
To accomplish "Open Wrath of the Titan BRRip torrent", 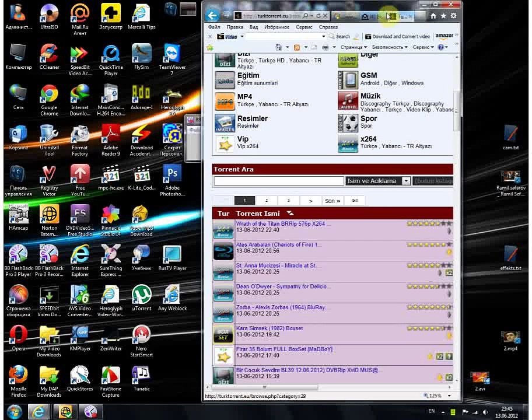I will (x=282, y=223).
